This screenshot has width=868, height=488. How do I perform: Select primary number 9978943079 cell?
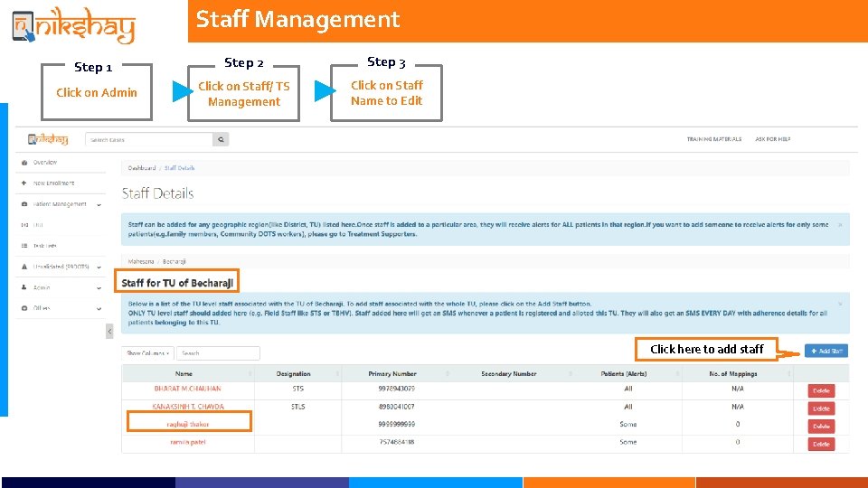tap(396, 389)
